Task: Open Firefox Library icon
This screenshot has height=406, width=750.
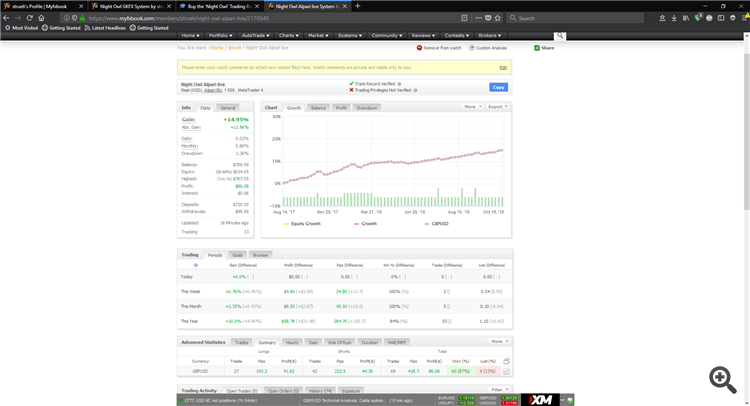Action: pyautogui.click(x=686, y=18)
